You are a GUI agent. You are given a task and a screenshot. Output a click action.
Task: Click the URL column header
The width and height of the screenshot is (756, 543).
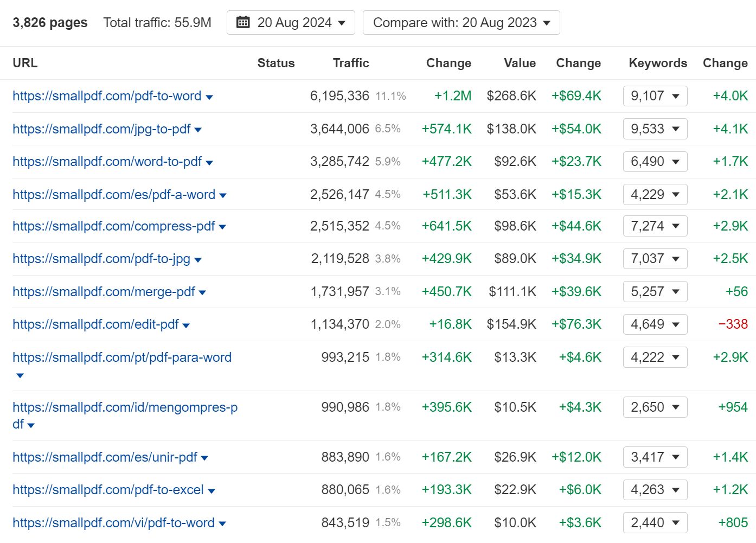click(25, 63)
